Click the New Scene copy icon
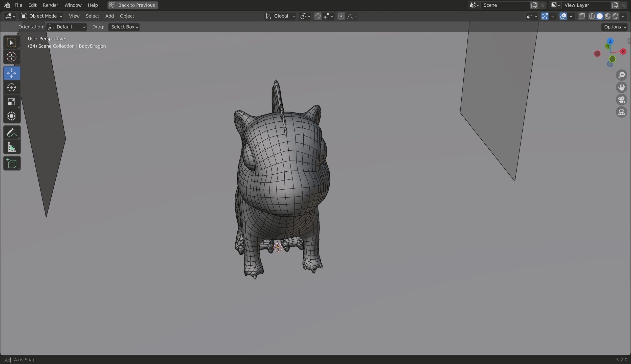This screenshot has width=631, height=364. pyautogui.click(x=534, y=5)
